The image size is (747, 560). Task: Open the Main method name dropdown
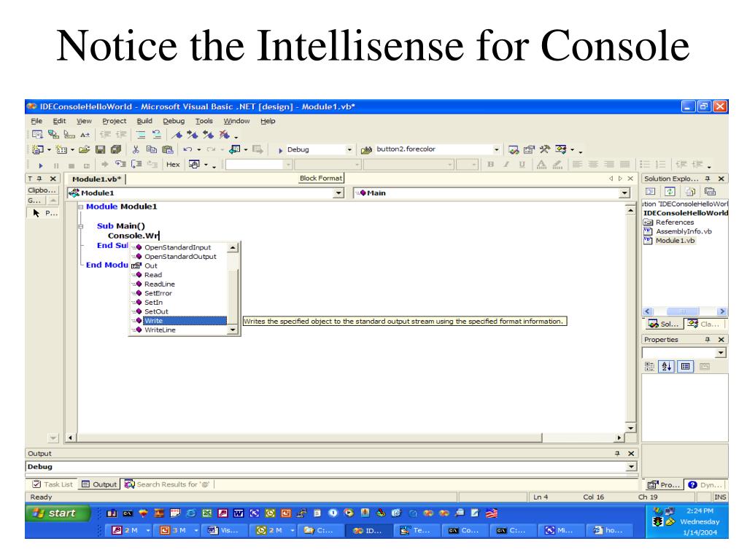pos(624,192)
